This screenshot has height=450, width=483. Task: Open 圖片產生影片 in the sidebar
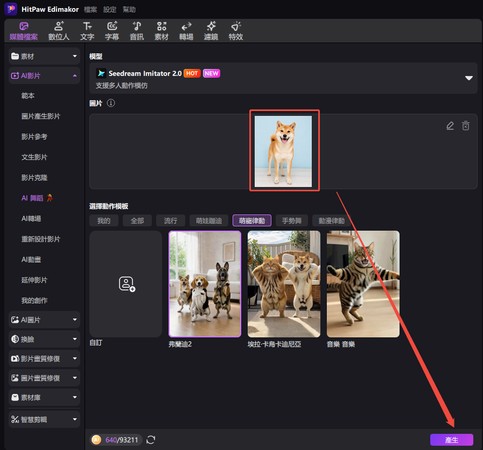point(41,116)
